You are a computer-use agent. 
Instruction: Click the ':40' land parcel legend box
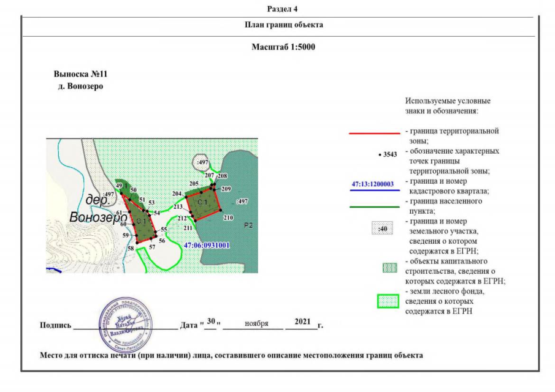pos(383,229)
